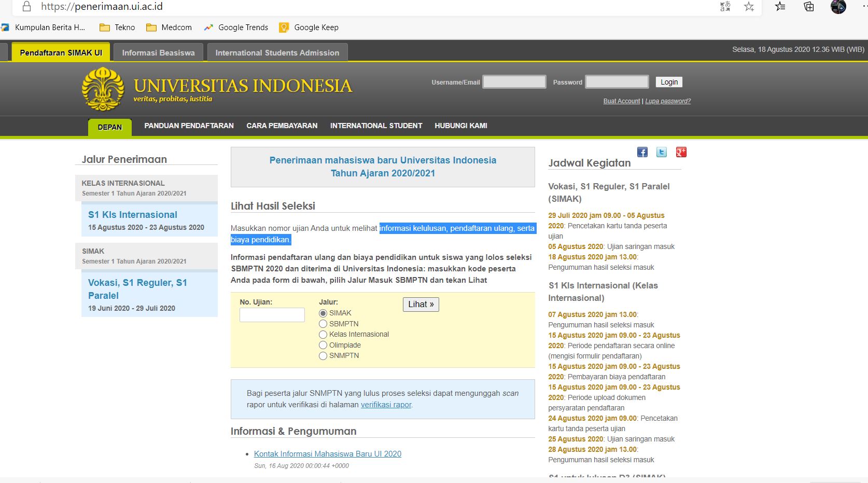Click 'KELAS INTERNASIONAL' section label
This screenshot has height=483, width=868.
tap(123, 183)
